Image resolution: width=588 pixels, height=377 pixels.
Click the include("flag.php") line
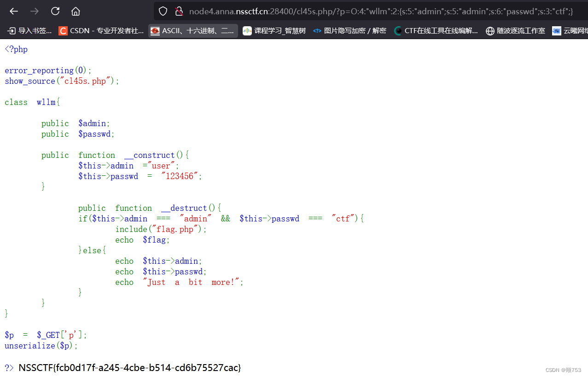[161, 229]
